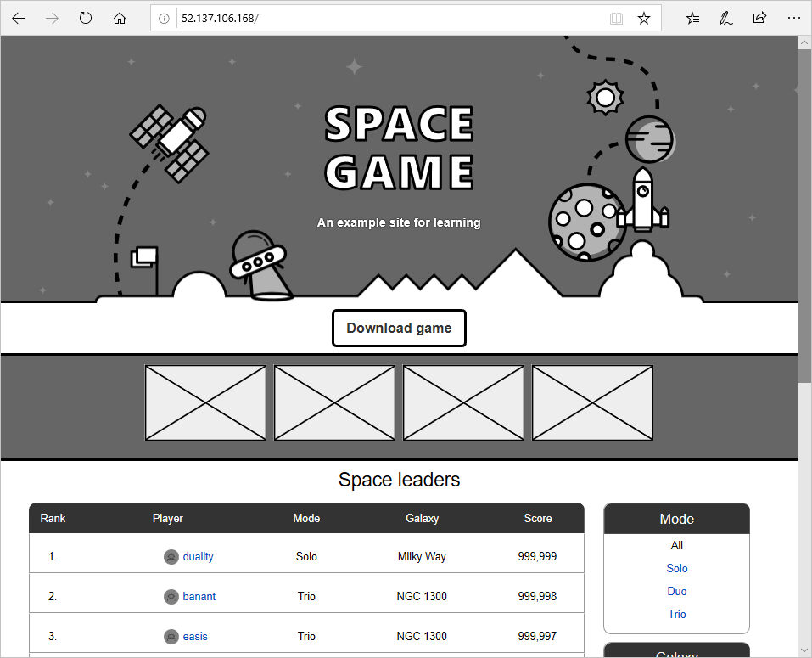Show site information icon in address bar
Image resolution: width=812 pixels, height=658 pixels.
pyautogui.click(x=164, y=19)
